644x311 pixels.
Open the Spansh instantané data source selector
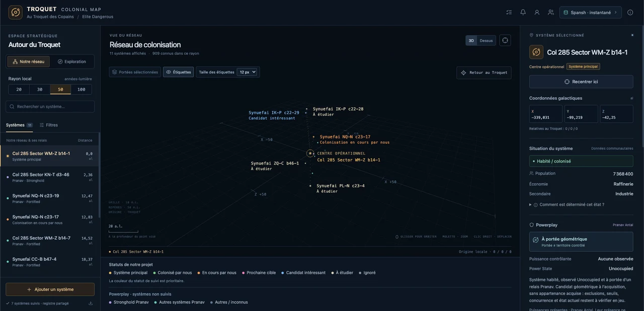pos(590,13)
